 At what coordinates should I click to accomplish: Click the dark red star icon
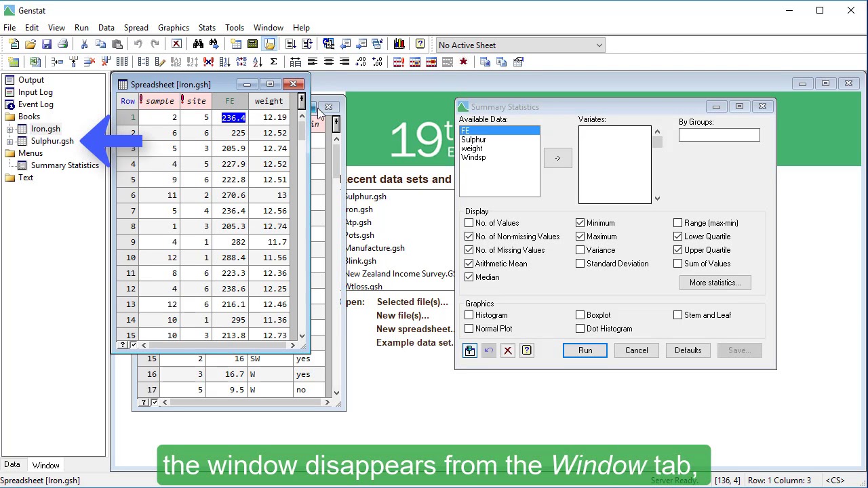tap(463, 62)
